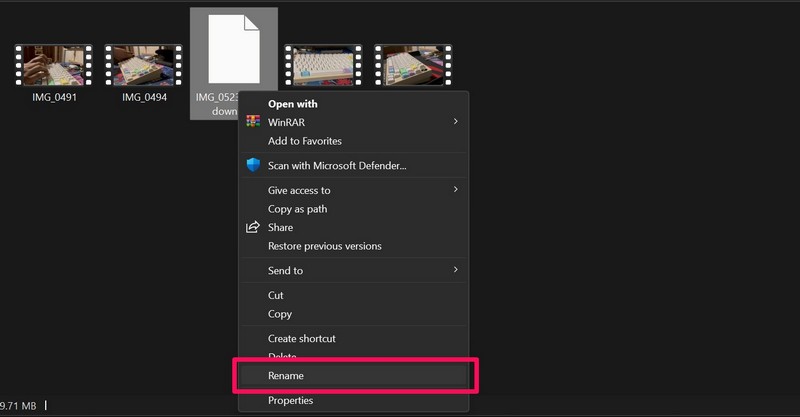Select the Copy menu entry
This screenshot has height=417, width=800.
[x=280, y=314]
